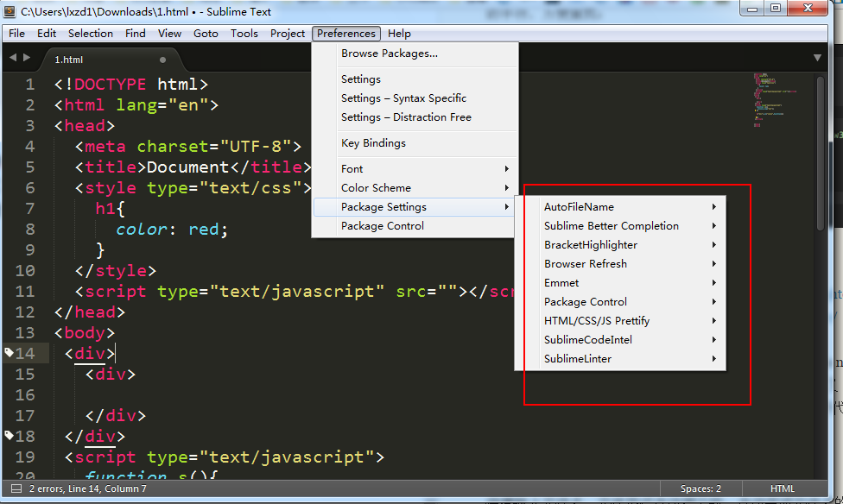Go to next tab arrow
Viewport: 843px width, 504px height.
[x=27, y=58]
